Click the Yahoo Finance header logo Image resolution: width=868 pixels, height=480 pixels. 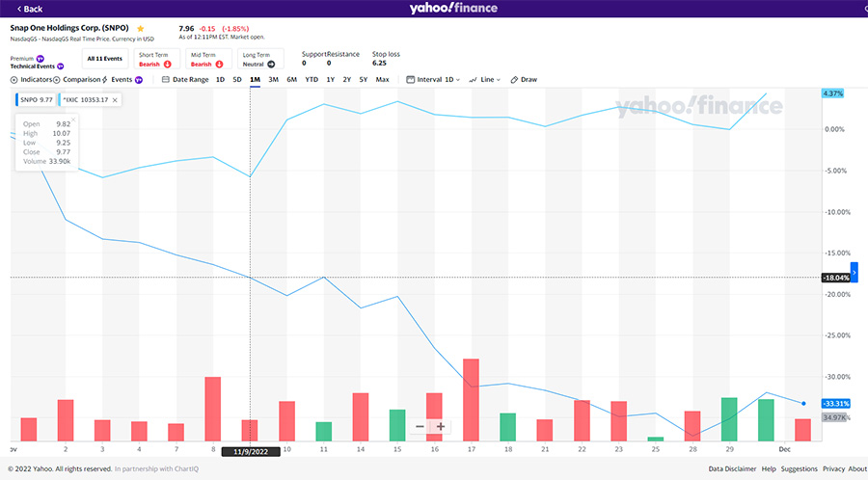coord(453,8)
